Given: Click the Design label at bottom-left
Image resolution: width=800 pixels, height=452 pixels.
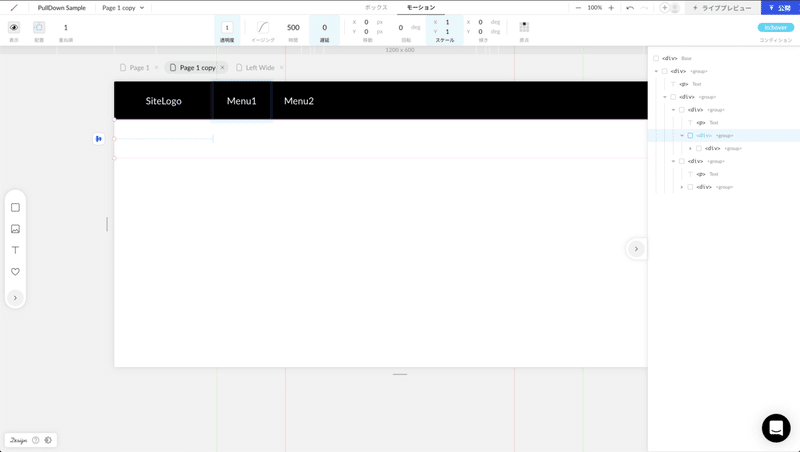Looking at the screenshot, I should pos(18,440).
